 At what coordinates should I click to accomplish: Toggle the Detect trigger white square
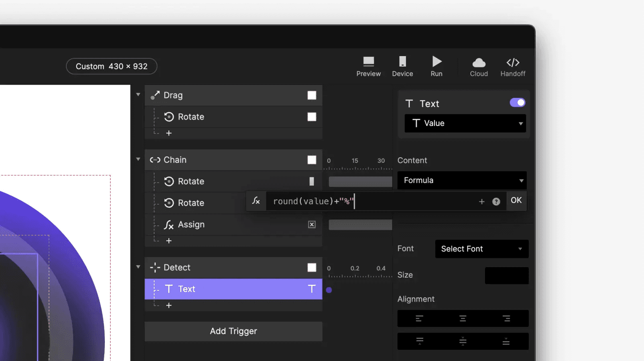(312, 268)
